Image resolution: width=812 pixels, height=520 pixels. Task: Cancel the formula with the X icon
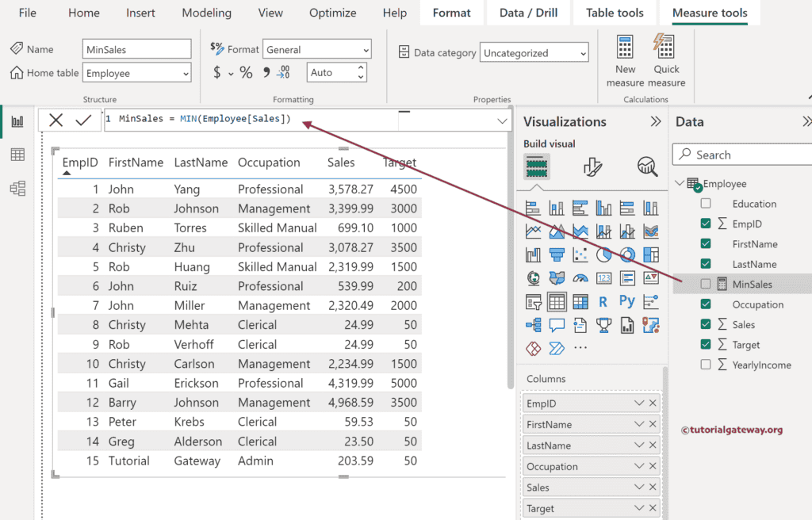pos(56,120)
